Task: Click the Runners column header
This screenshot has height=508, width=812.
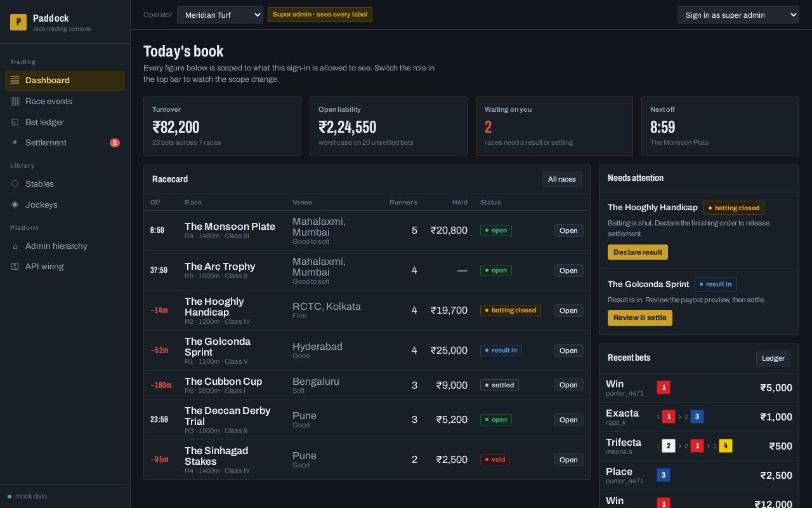Action: tap(403, 202)
